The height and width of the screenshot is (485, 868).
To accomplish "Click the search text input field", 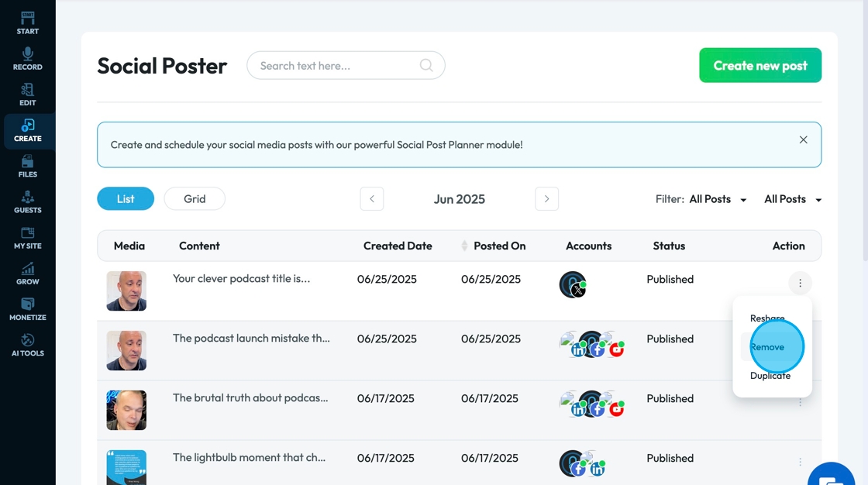I will 337,66.
